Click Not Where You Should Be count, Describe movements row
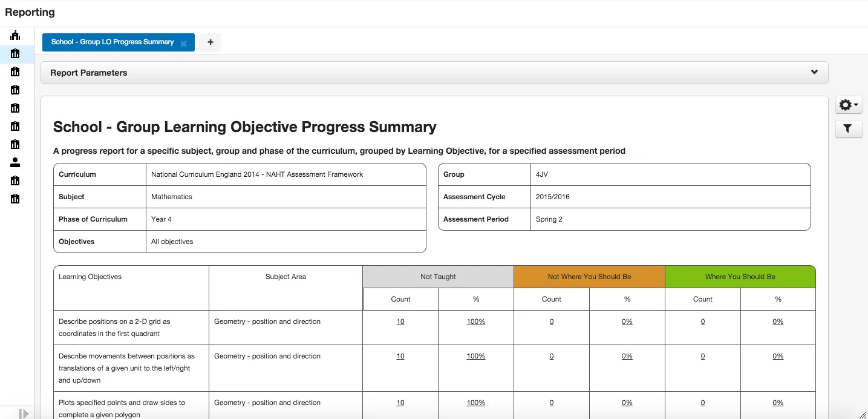The width and height of the screenshot is (868, 419). pos(552,356)
